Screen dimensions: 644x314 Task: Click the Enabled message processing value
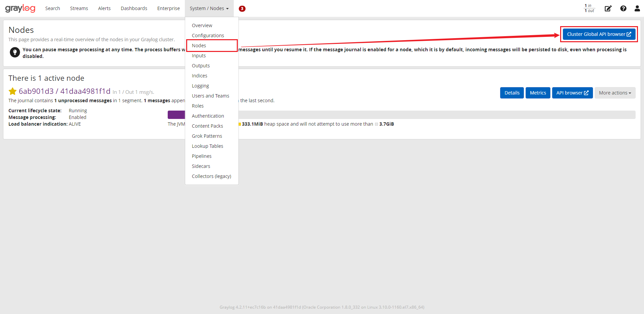click(77, 117)
